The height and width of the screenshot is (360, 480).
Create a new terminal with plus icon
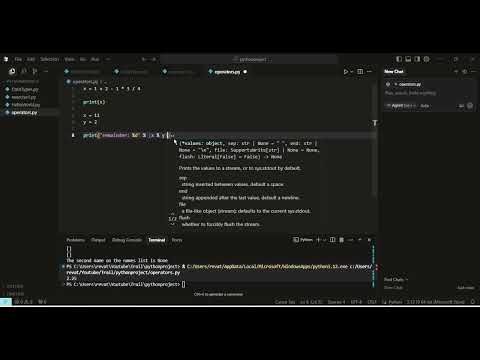click(318, 240)
